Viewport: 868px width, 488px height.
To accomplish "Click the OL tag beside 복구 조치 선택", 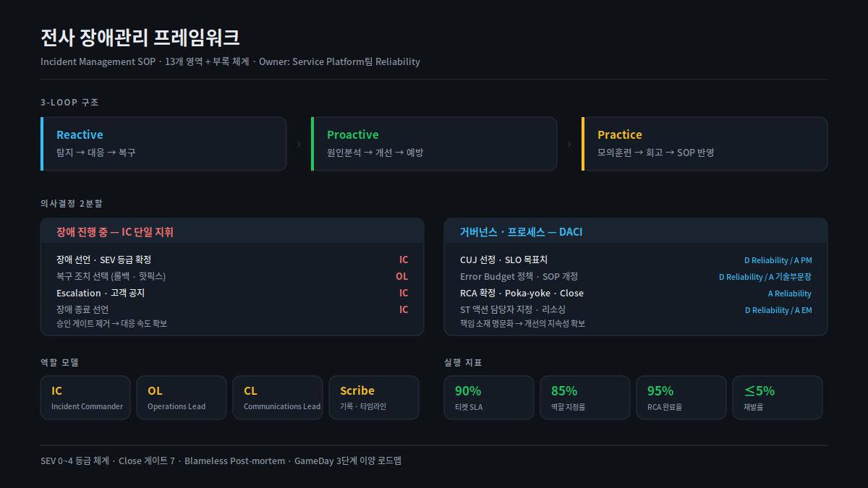I will tap(401, 276).
